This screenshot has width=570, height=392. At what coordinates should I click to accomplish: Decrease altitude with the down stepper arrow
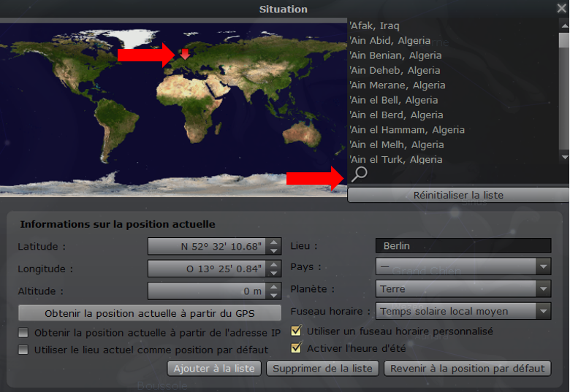click(274, 296)
